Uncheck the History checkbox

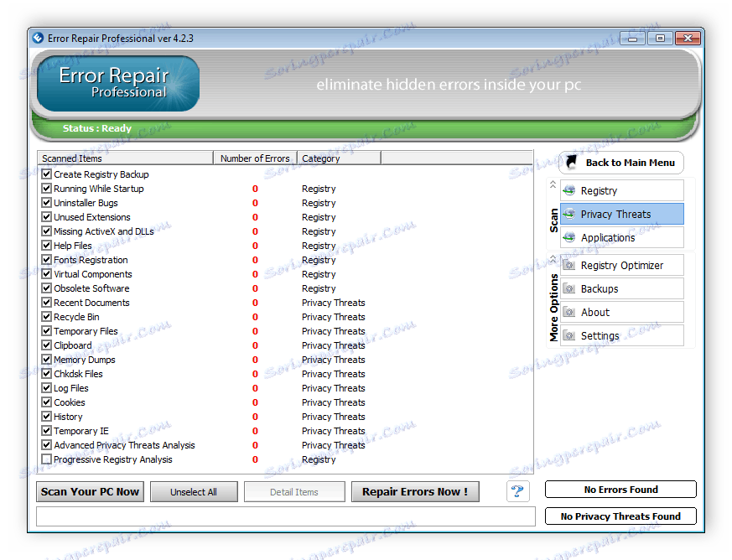(x=46, y=417)
